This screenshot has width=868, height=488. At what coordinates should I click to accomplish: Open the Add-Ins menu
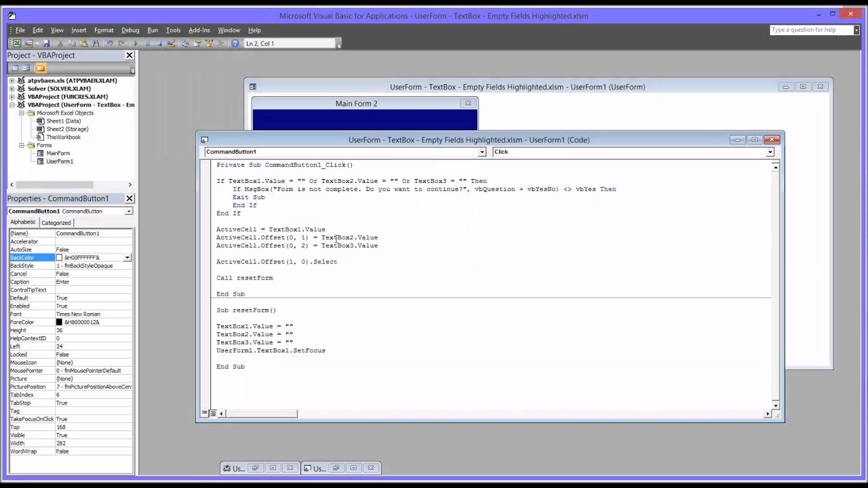(x=199, y=30)
